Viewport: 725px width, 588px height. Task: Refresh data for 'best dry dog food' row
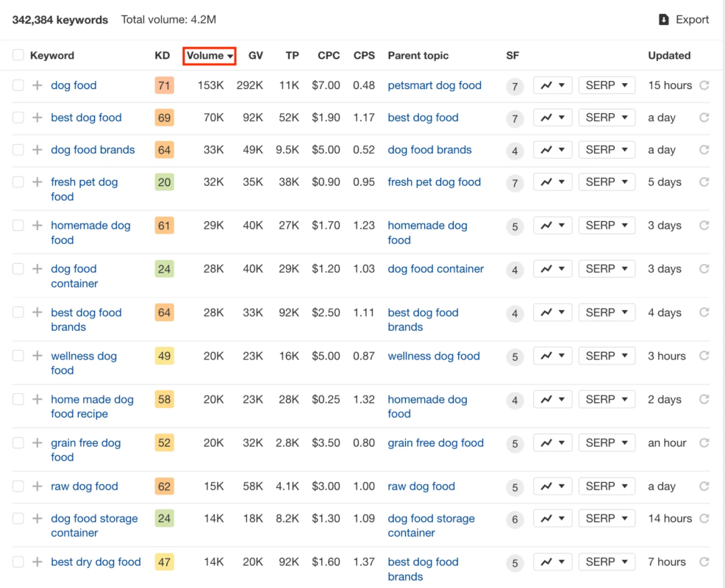704,562
